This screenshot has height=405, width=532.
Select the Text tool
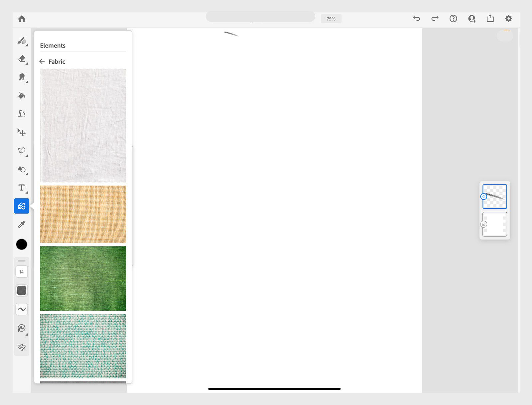[x=21, y=188]
